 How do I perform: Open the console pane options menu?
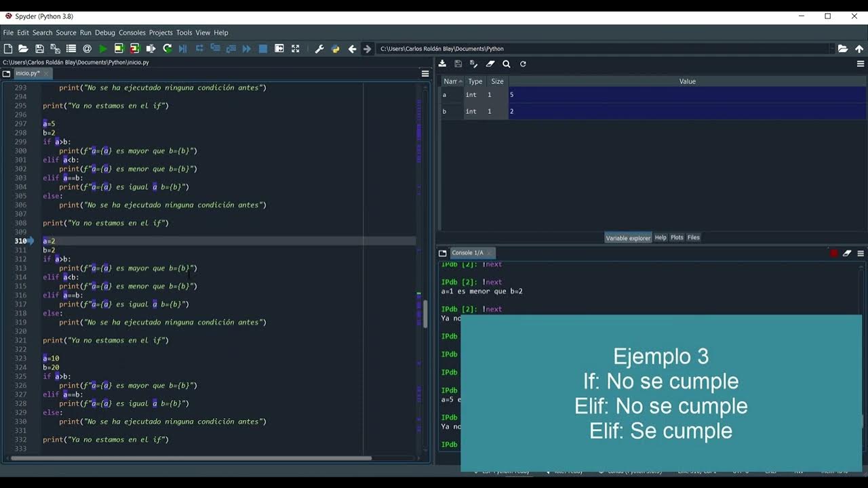[861, 253]
